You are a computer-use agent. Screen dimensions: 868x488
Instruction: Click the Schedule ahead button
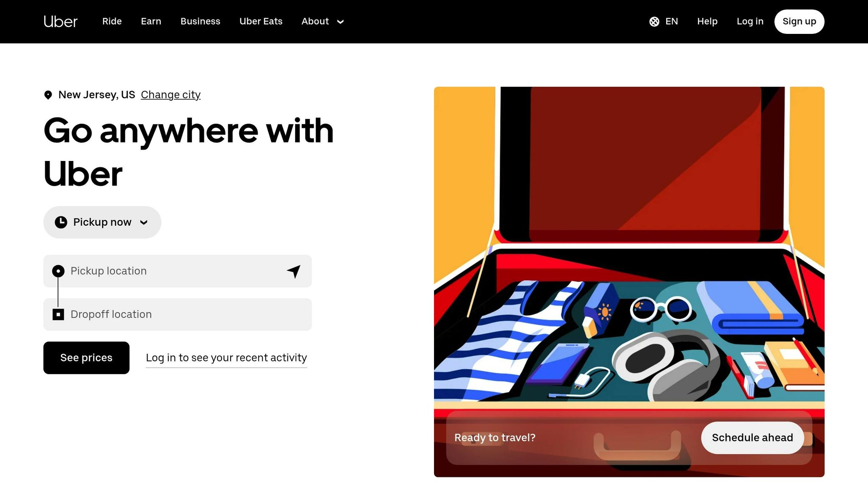pos(752,438)
